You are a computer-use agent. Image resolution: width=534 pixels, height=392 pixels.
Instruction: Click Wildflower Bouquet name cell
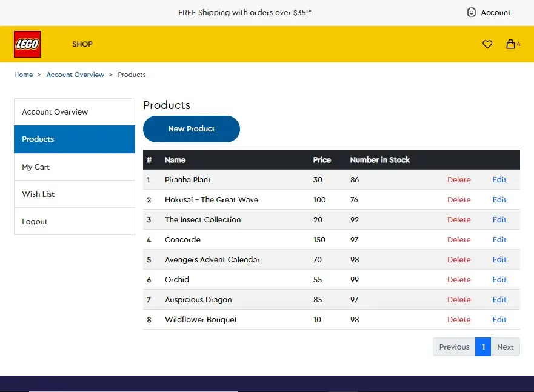[x=201, y=320]
